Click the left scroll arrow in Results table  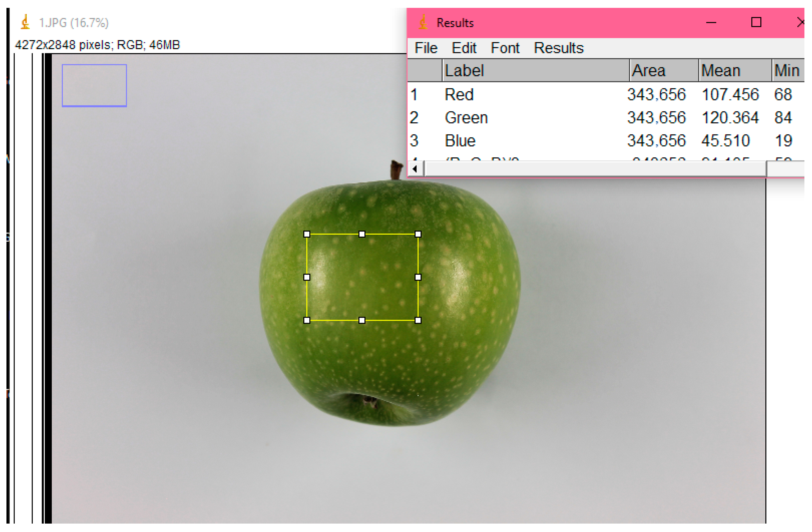coord(415,169)
